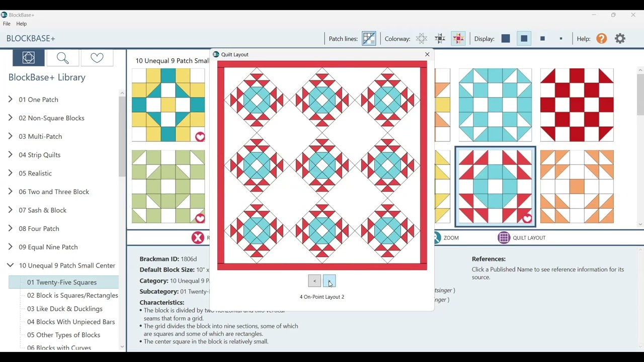
Task: Switch to the block library tab icon
Action: point(29,58)
